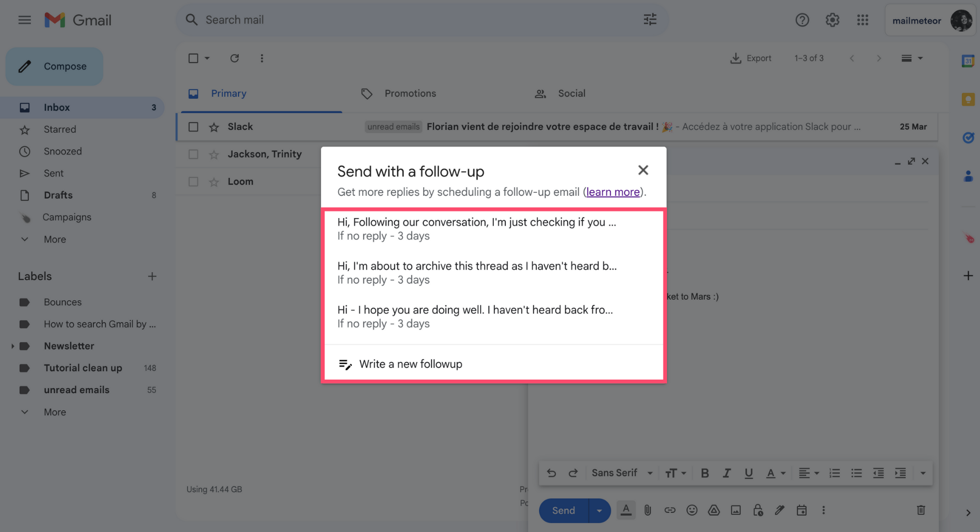Open the three-dot More options above the list
Viewport: 980px width, 532px height.
pos(262,58)
